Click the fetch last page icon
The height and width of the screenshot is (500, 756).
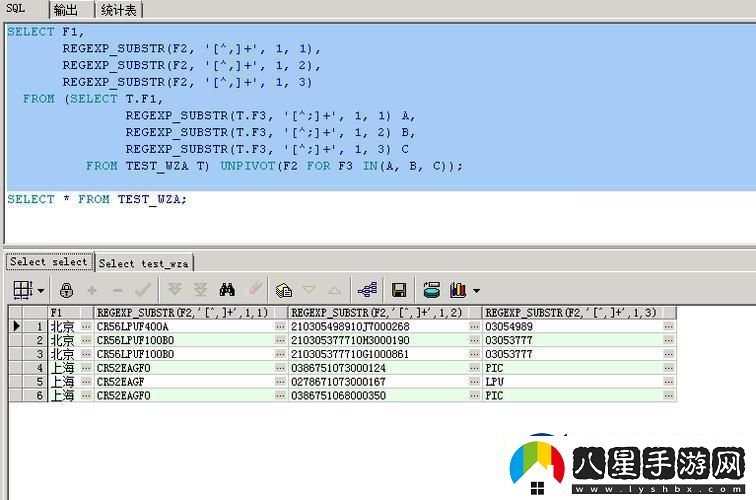[200, 290]
